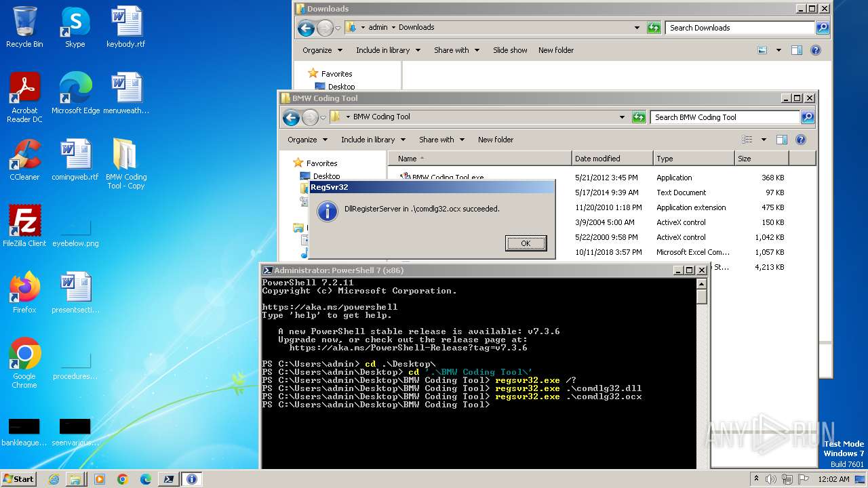Click the 12:02 AM taskbar clock
Image resolution: width=868 pixels, height=488 pixels.
point(833,479)
